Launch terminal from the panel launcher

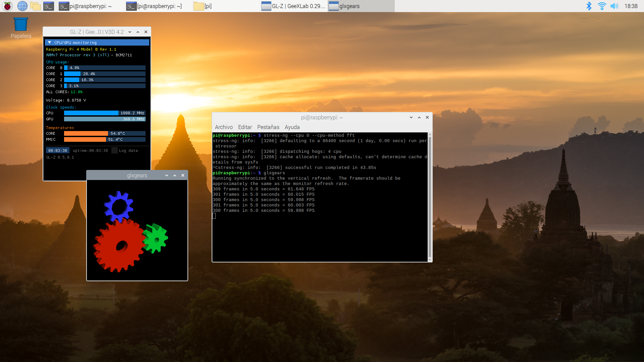point(49,6)
